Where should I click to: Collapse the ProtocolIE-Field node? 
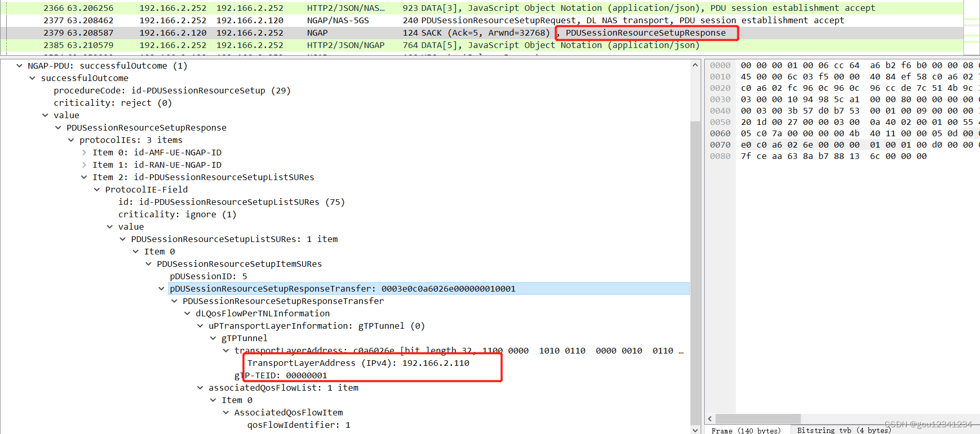(97, 189)
